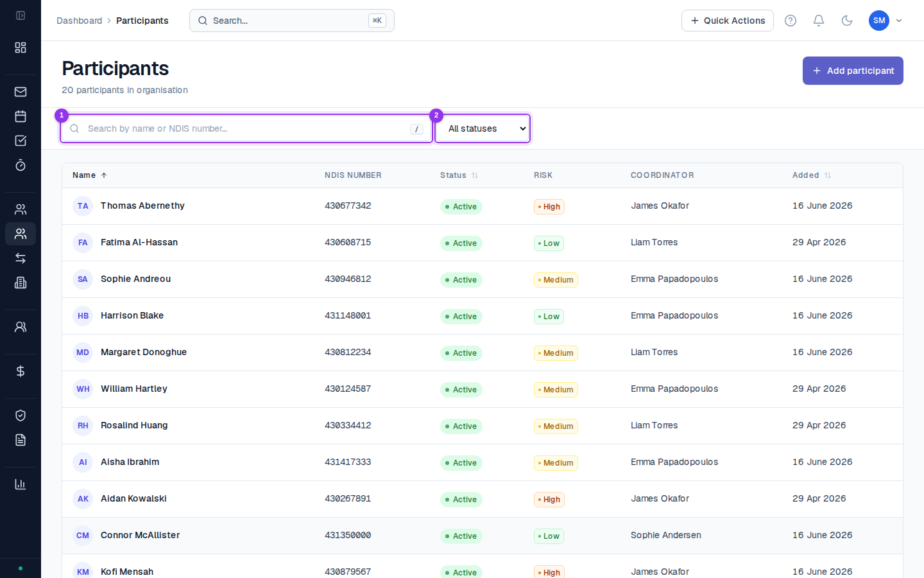This screenshot has width=924, height=578.
Task: Open the calendar icon in sidebar
Action: pos(21,116)
